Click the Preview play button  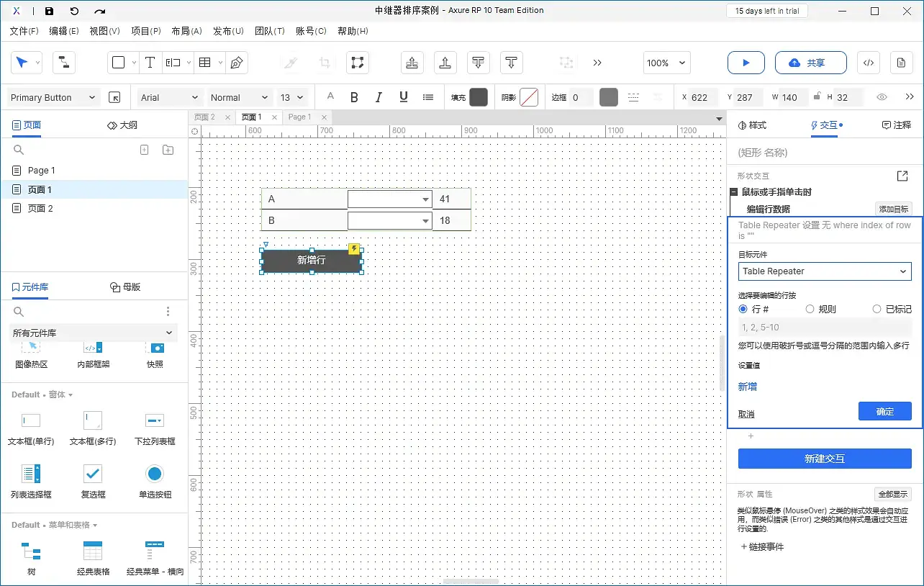(x=746, y=63)
